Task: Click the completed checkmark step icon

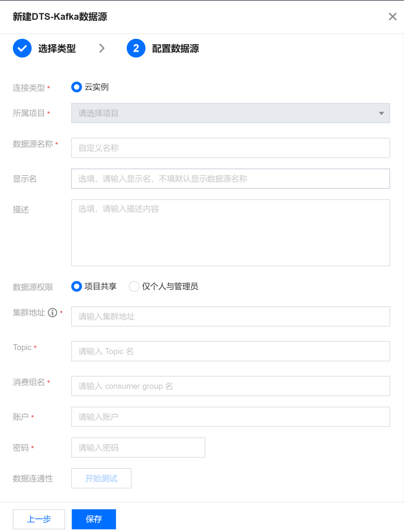Action: (x=22, y=49)
